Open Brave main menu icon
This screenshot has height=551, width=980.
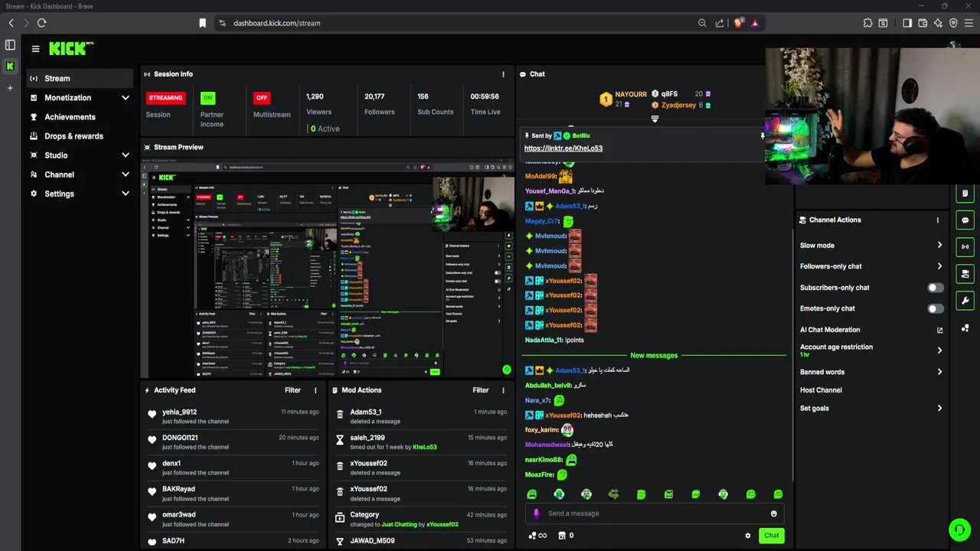[969, 23]
